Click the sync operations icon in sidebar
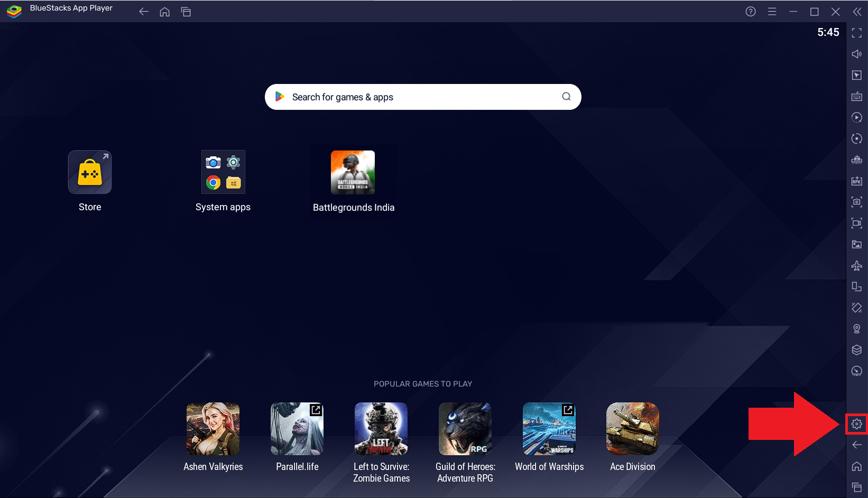868x498 pixels. (857, 117)
